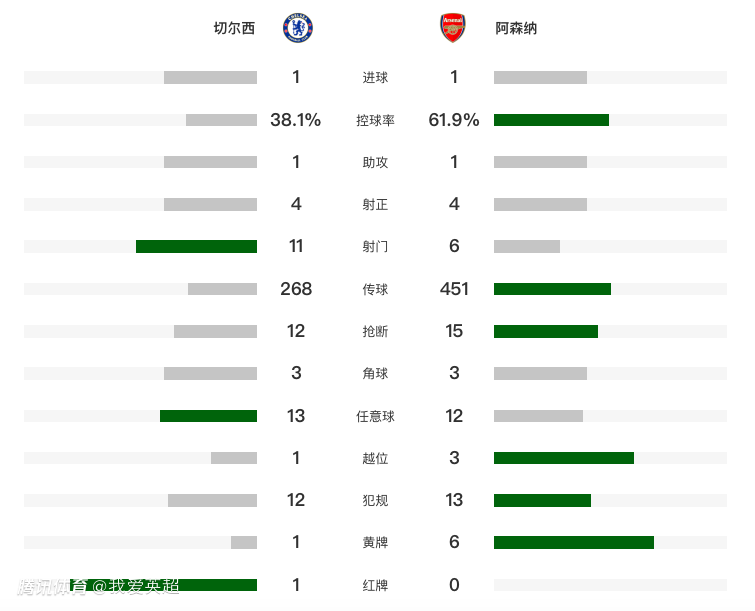Click the 抢断 tackles label

(x=375, y=331)
